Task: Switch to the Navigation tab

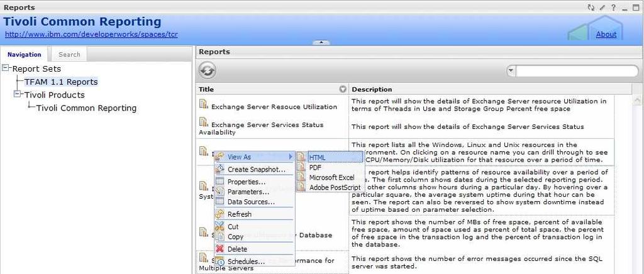Action: pos(25,54)
